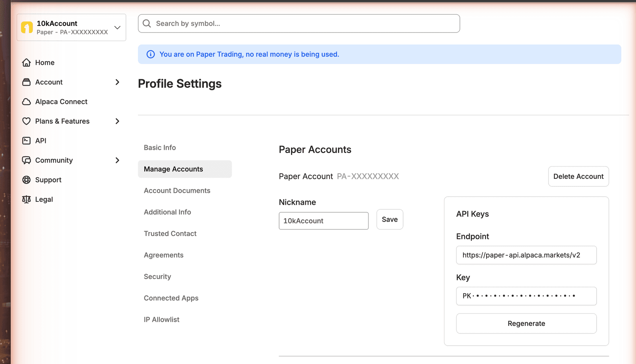Viewport: 636px width, 364px height.
Task: Click the Profile Settings heading
Action: coord(180,83)
